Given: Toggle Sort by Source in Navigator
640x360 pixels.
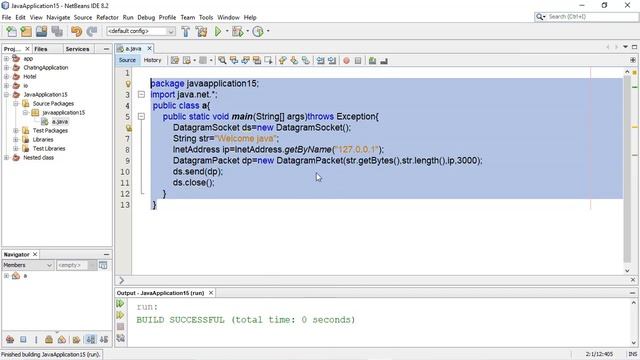Looking at the screenshot, I should point(104,339).
